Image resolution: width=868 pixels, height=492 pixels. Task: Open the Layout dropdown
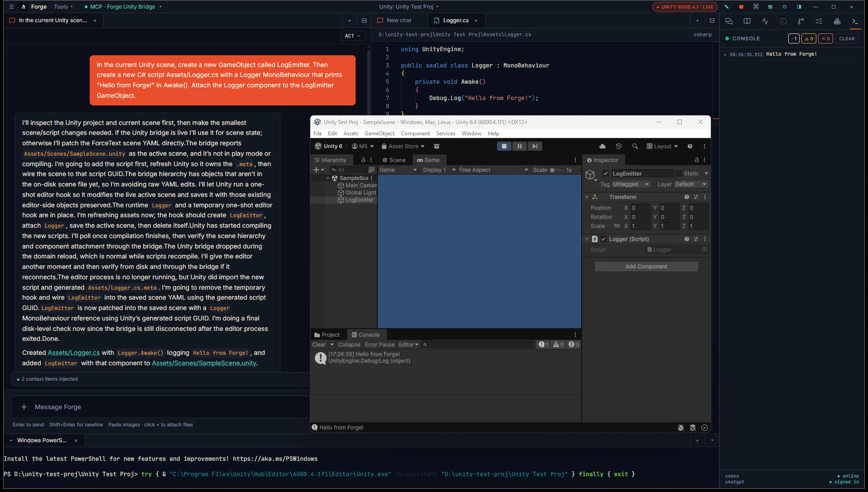[662, 146]
